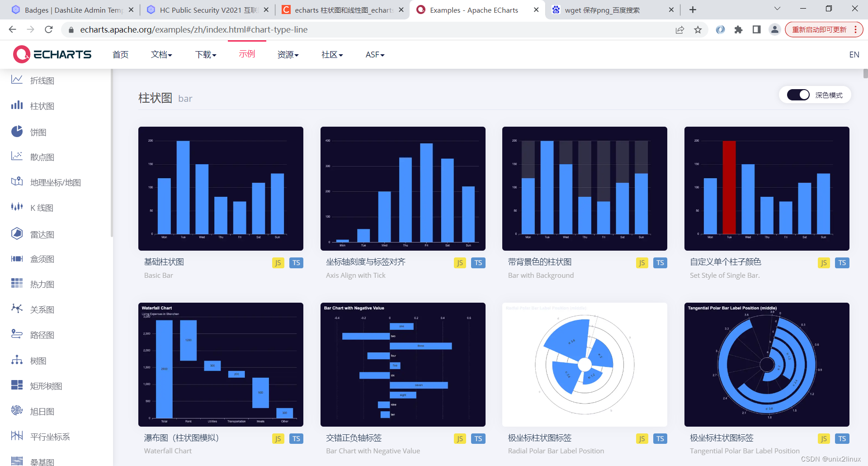Open the Tangential Polar Bar thumbnail
The height and width of the screenshot is (466, 868).
pyautogui.click(x=767, y=365)
